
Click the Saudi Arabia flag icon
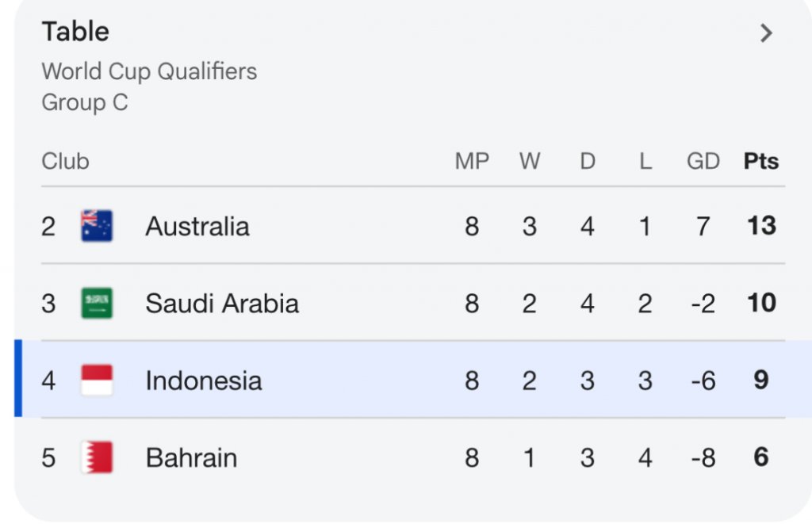tap(97, 303)
